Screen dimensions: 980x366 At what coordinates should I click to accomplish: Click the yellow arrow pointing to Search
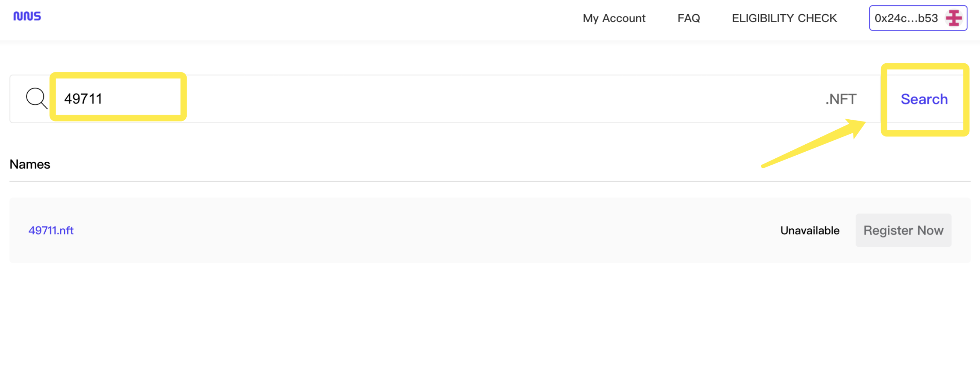pyautogui.click(x=812, y=145)
